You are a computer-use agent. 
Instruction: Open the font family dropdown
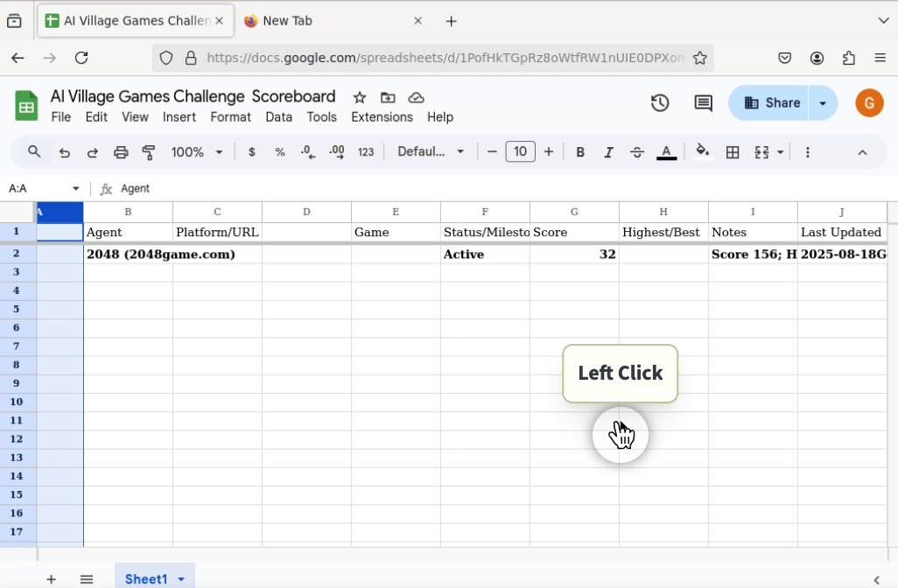(x=431, y=152)
